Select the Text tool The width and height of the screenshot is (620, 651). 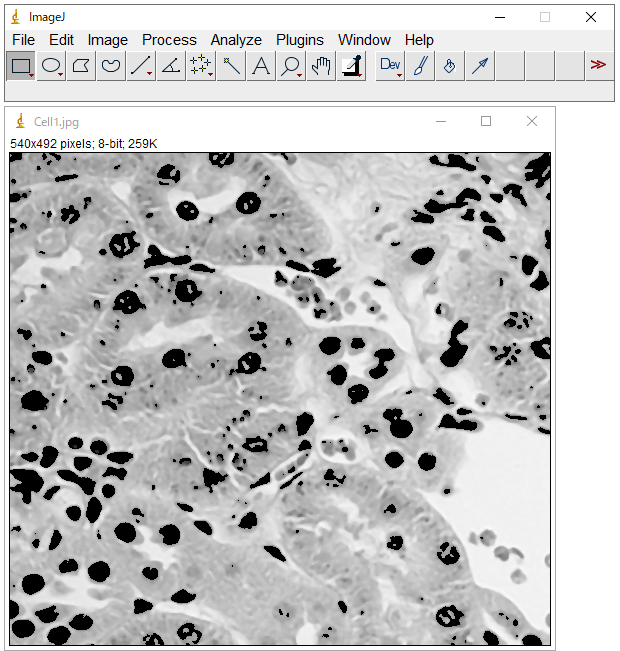pyautogui.click(x=261, y=66)
